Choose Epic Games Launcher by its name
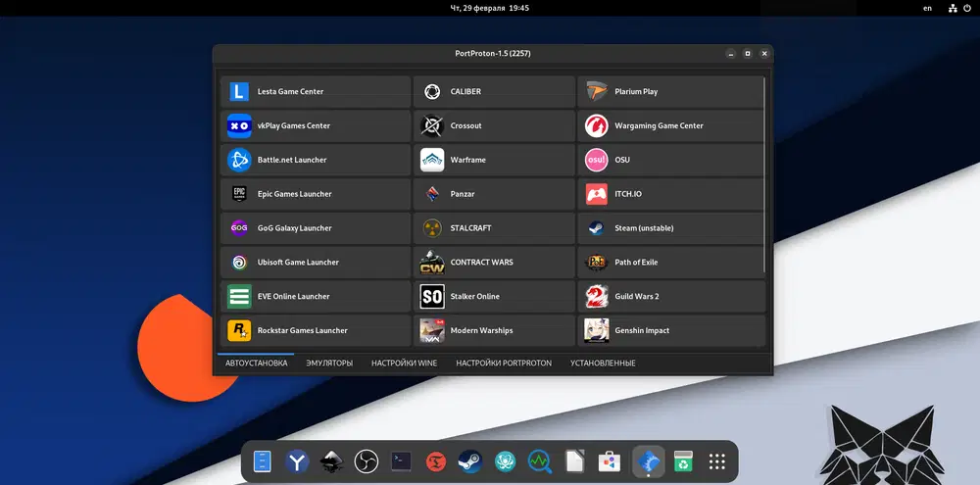 pos(294,194)
